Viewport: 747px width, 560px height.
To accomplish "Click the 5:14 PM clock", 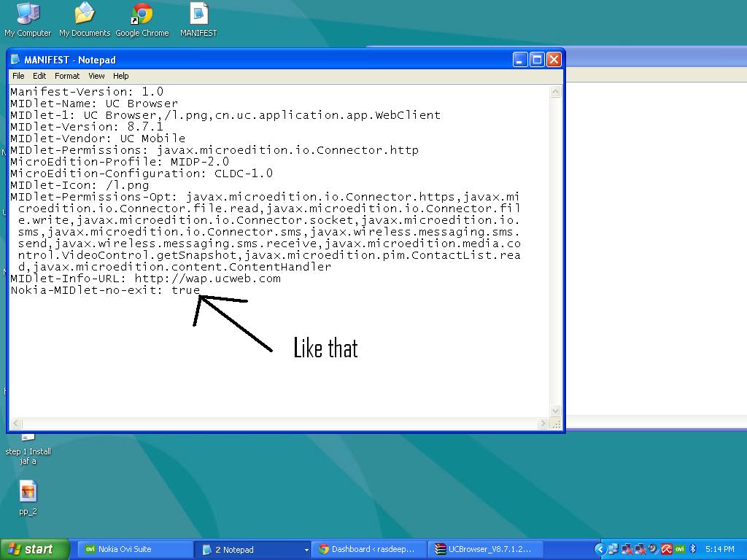I will (720, 550).
